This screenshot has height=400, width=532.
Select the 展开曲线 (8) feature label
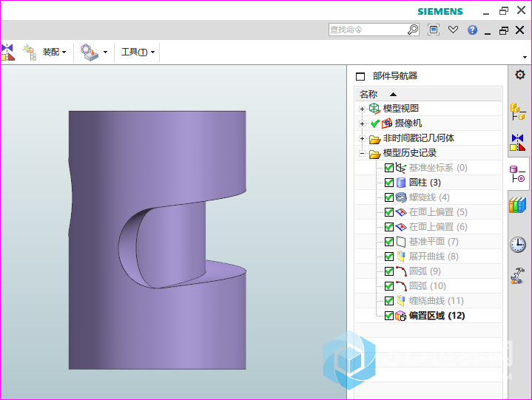coord(434,257)
